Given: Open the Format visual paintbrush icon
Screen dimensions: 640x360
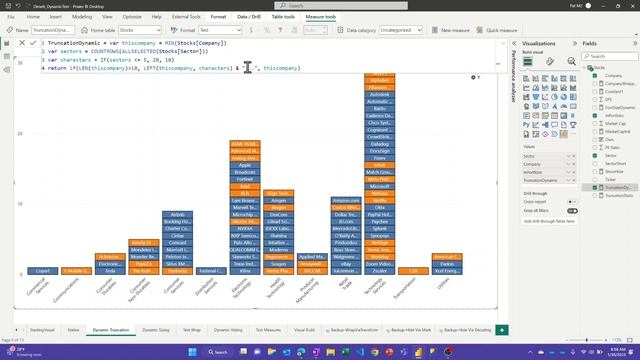Looking at the screenshot, I should point(550,62).
